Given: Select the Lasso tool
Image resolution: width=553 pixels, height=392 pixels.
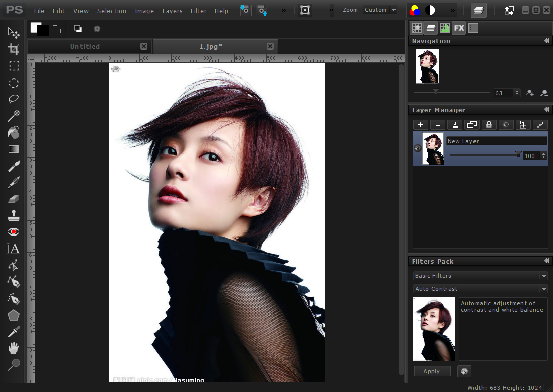Looking at the screenshot, I should pyautogui.click(x=14, y=99).
